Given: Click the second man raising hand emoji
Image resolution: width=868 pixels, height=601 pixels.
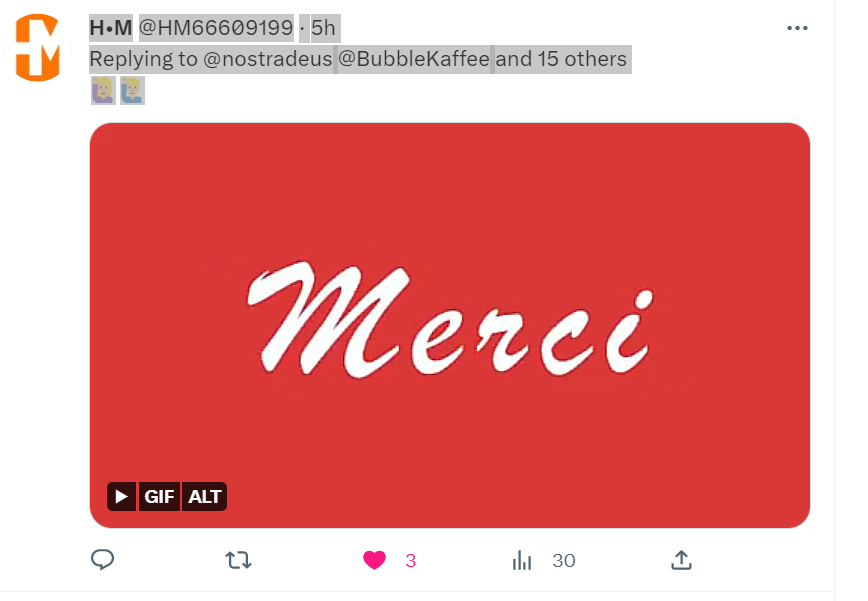Looking at the screenshot, I should click(132, 91).
